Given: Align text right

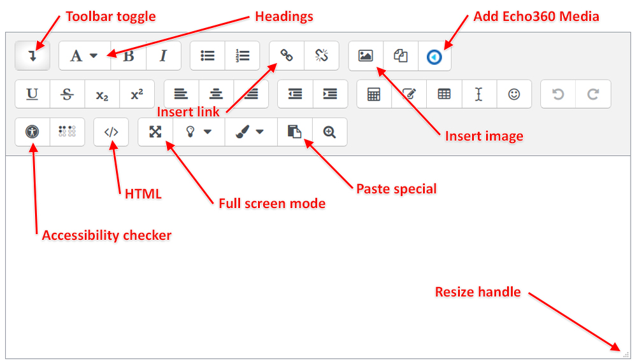Looking at the screenshot, I should click(251, 94).
